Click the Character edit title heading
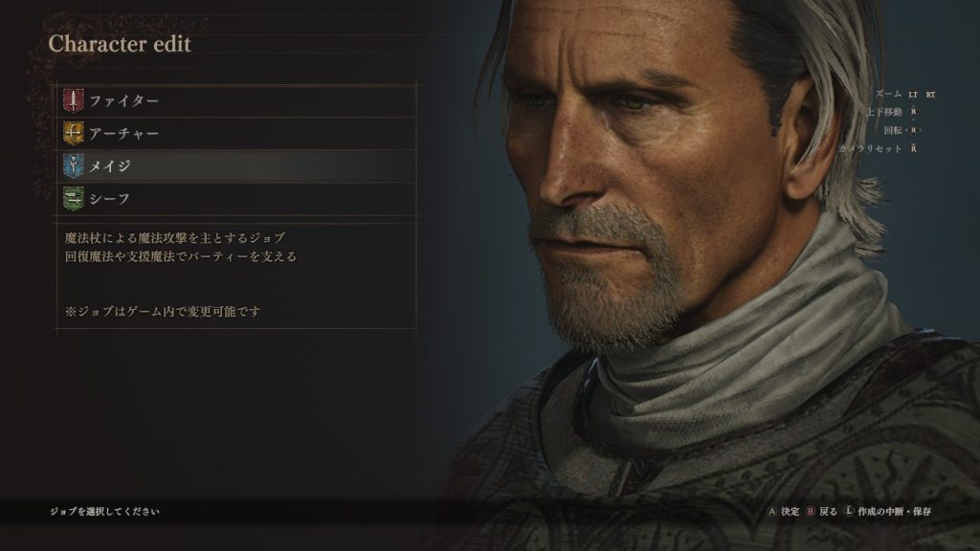 tap(120, 44)
